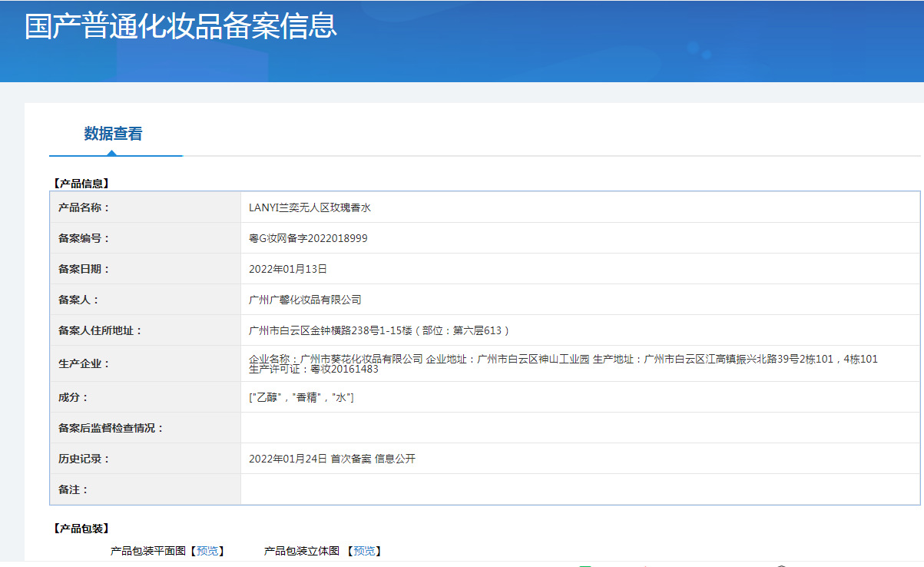Click the 备案后监督检查情况： row label
Image resolution: width=924 pixels, height=567 pixels.
(111, 428)
